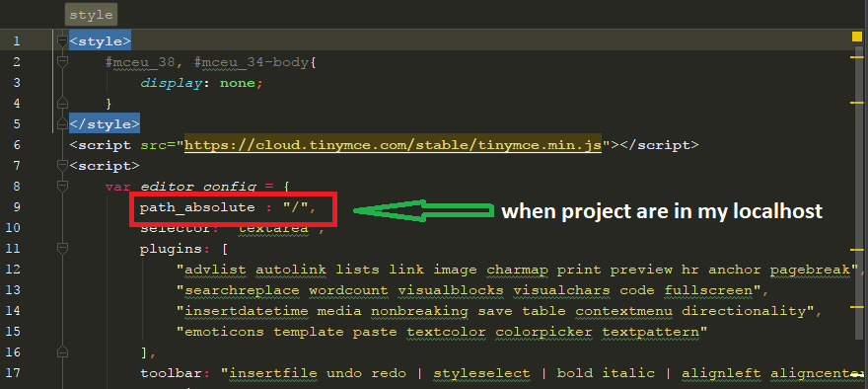Click line number 1 in gutter

click(16, 41)
